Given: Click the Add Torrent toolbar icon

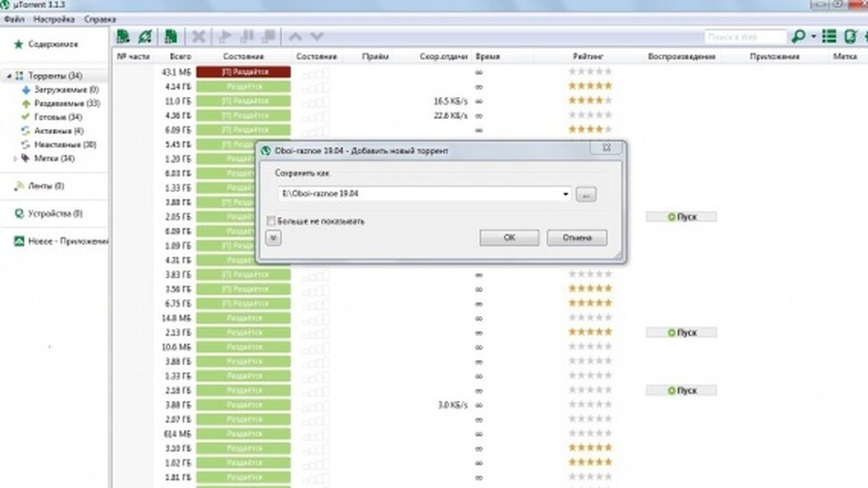Looking at the screenshot, I should (x=123, y=37).
